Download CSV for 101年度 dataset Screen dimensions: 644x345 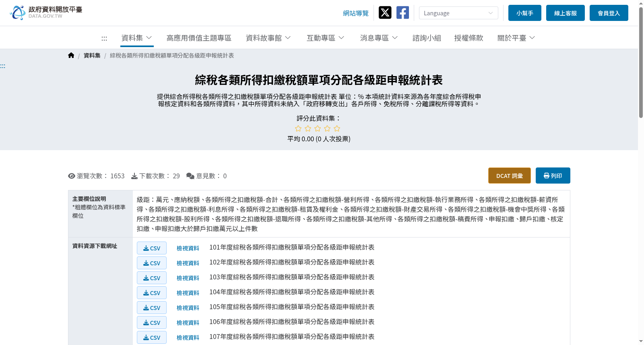pyautogui.click(x=152, y=248)
